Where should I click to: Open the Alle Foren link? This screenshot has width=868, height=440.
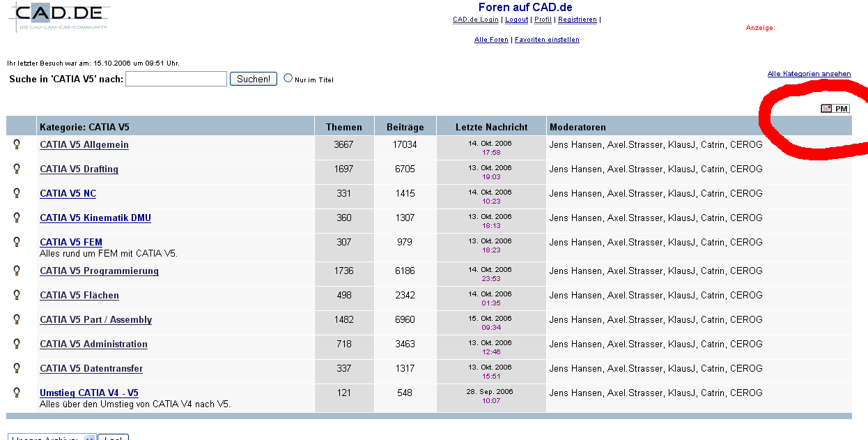coord(491,40)
